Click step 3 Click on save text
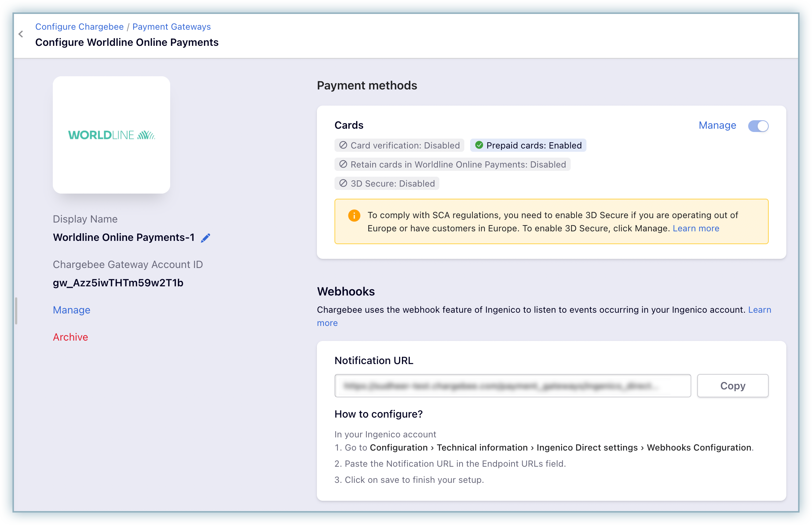 pyautogui.click(x=409, y=480)
